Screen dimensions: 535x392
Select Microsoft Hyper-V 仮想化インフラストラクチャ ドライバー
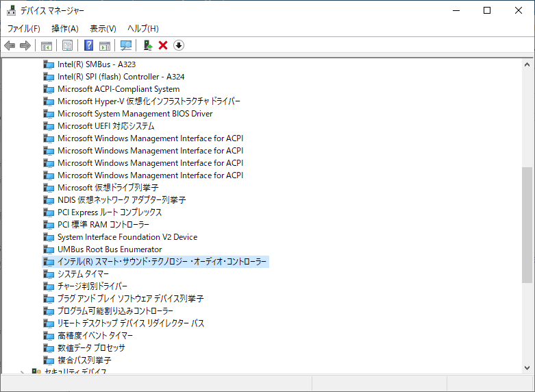[149, 101]
